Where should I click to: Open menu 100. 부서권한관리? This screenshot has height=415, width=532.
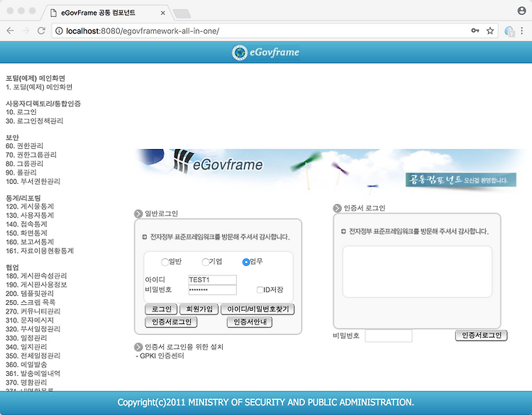point(33,181)
